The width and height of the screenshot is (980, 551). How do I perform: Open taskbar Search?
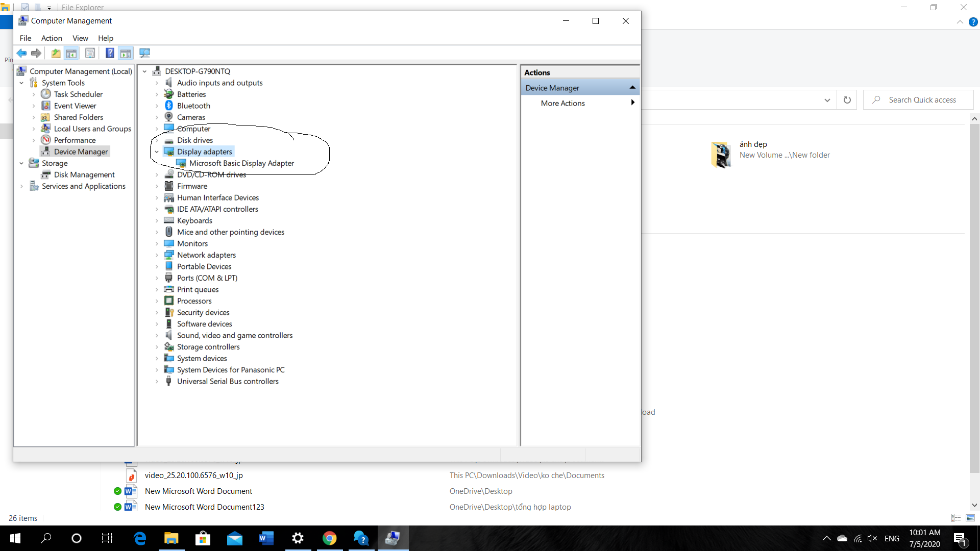pos(46,538)
